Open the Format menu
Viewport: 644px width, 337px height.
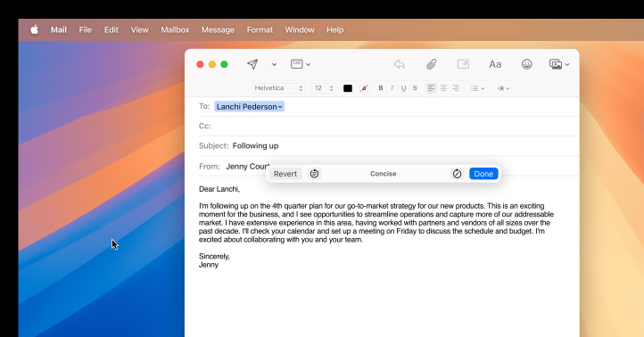[260, 29]
